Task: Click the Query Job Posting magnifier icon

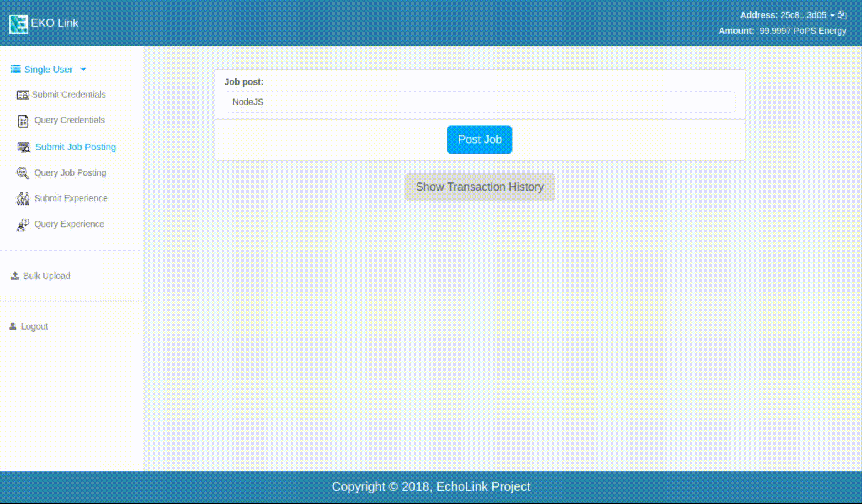Action: coord(23,173)
